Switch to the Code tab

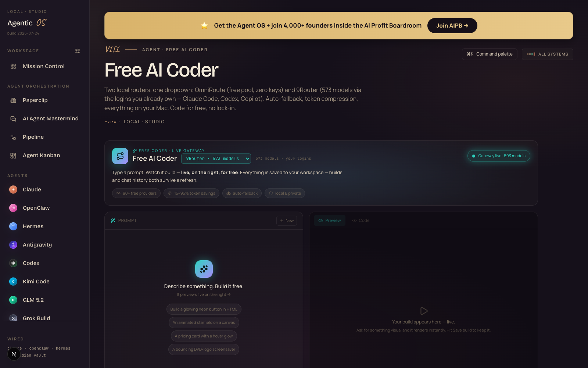[x=361, y=220]
